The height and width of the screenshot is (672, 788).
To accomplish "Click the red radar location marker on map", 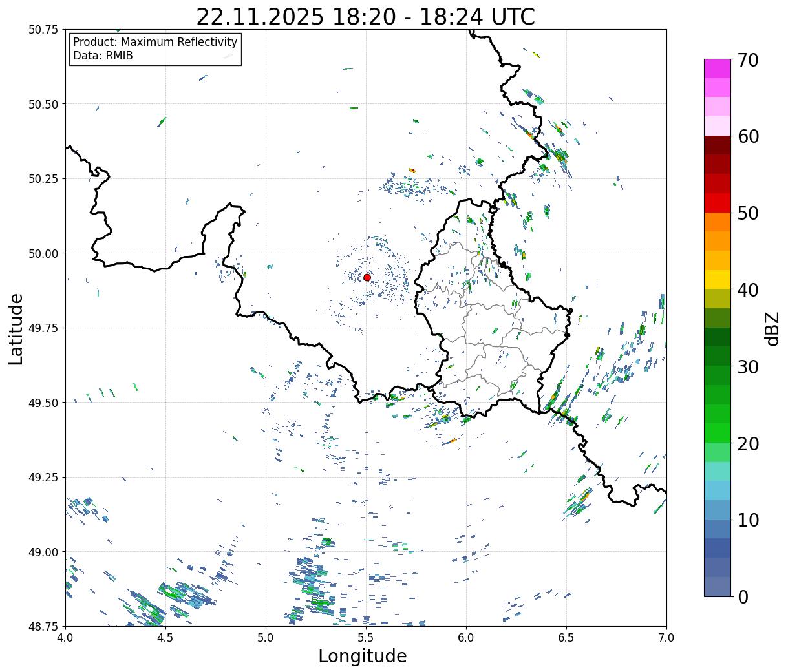I will click(367, 277).
